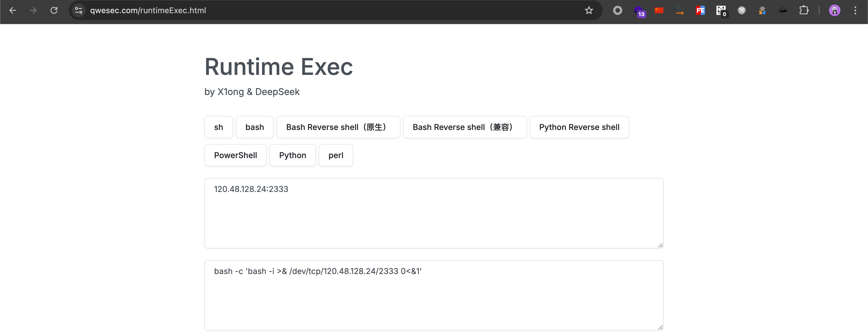This screenshot has height=334, width=868.
Task: Reload the current page
Action: 54,10
